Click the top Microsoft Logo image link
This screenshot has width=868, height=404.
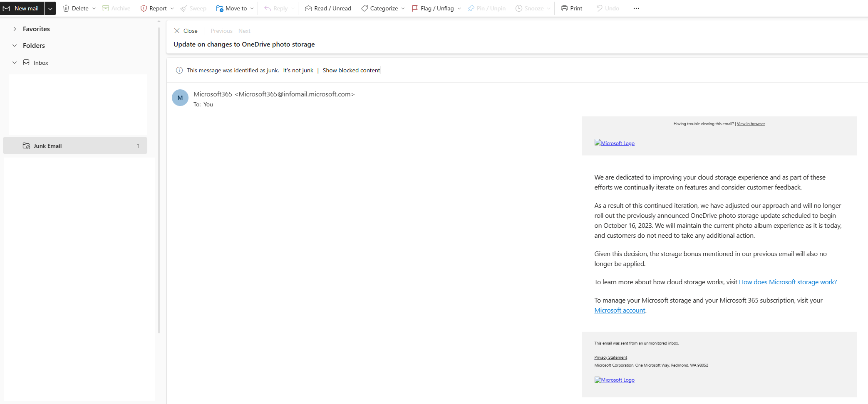click(x=615, y=143)
